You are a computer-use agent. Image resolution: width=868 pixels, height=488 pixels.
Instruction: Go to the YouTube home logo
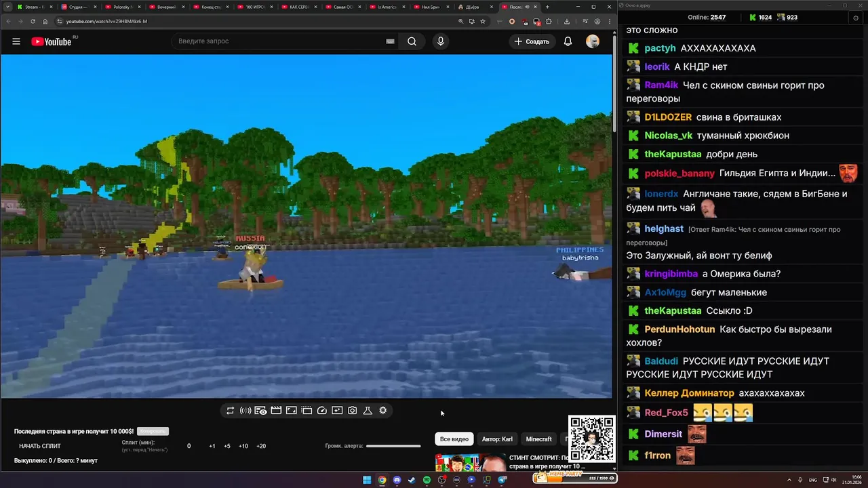(52, 41)
